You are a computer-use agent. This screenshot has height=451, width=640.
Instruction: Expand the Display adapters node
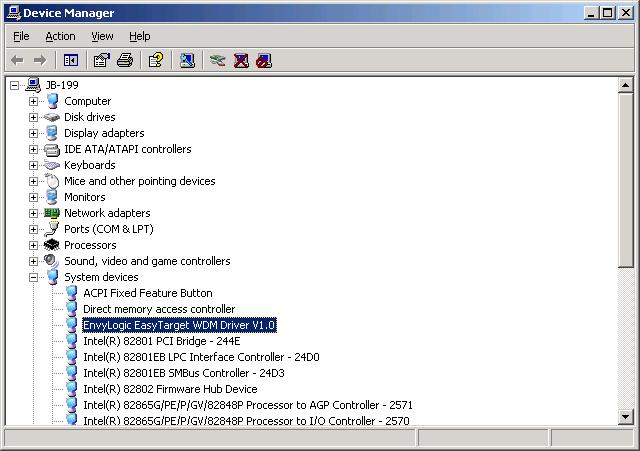click(33, 133)
